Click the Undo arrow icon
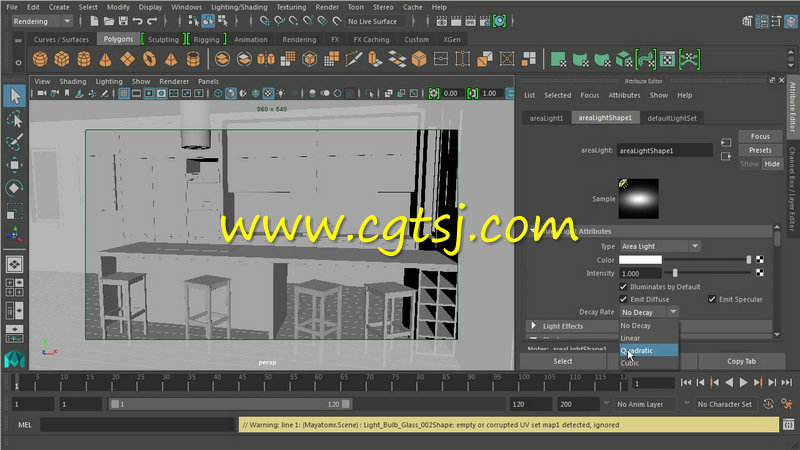The height and width of the screenshot is (450, 800). (x=137, y=21)
